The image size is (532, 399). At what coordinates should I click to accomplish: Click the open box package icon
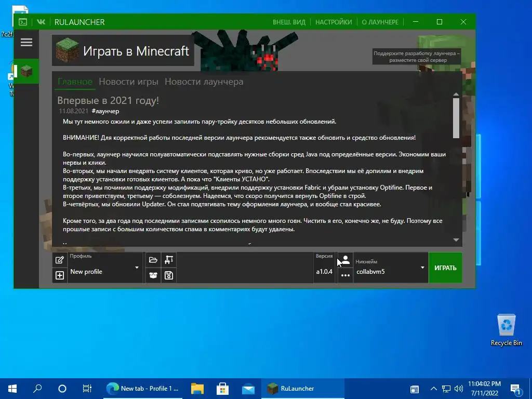(153, 275)
